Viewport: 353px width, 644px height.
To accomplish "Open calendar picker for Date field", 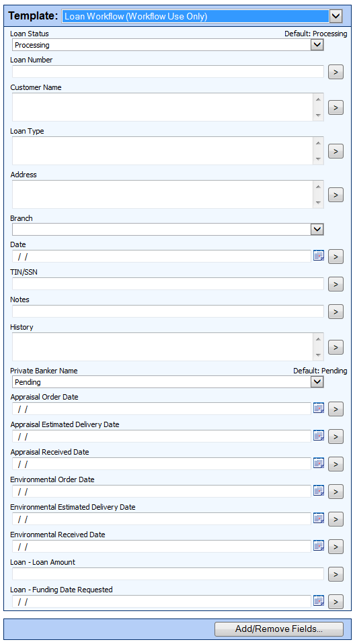I will point(319,256).
